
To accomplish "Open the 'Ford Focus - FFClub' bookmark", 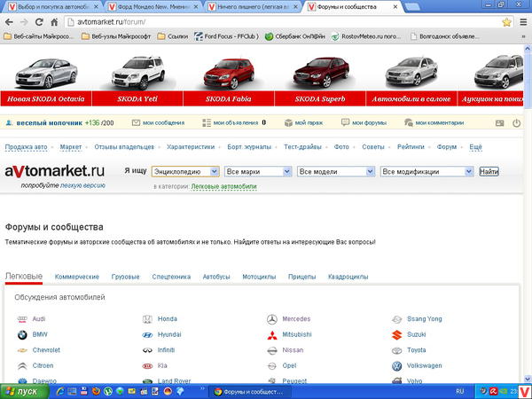I will pyautogui.click(x=226, y=36).
